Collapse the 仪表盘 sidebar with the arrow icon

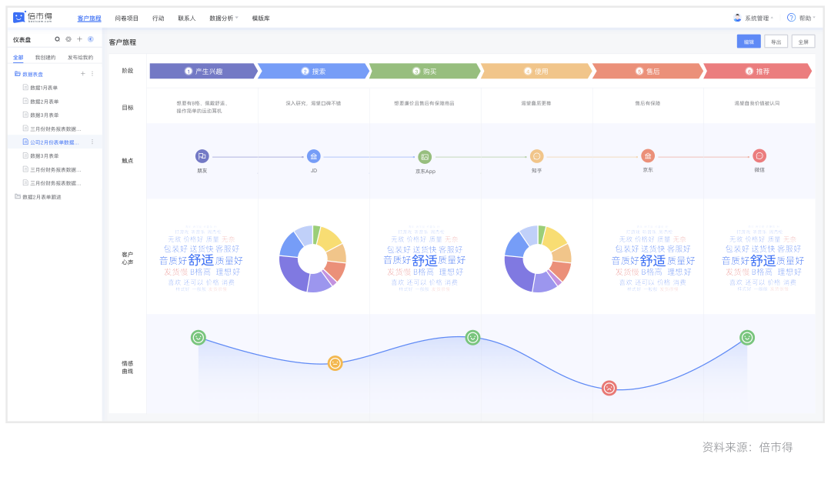91,39
